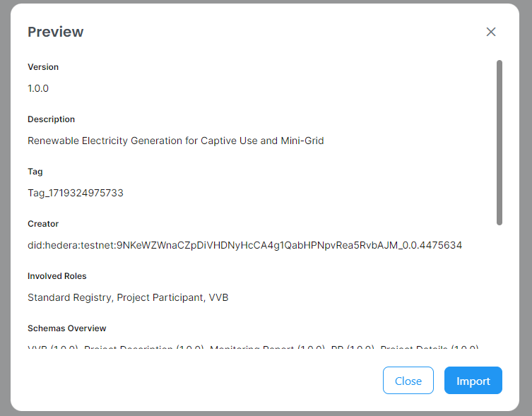The height and width of the screenshot is (416, 532).
Task: Click the dialog's vertical scrollbar thumb
Action: pos(500,141)
